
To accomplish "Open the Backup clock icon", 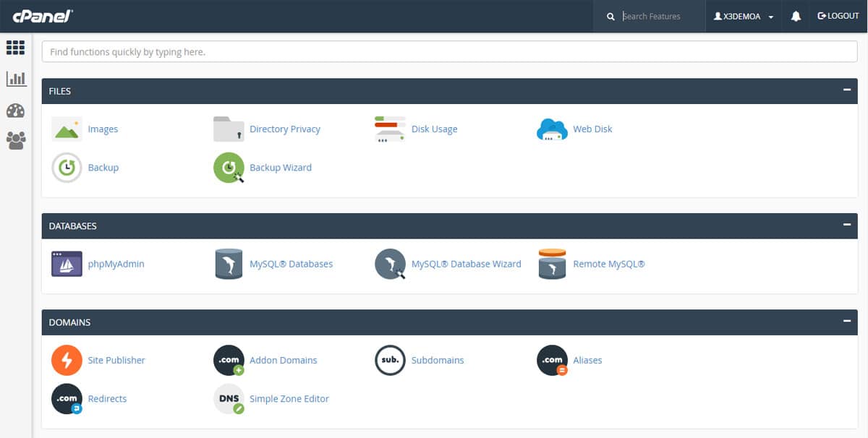I will 67,167.
